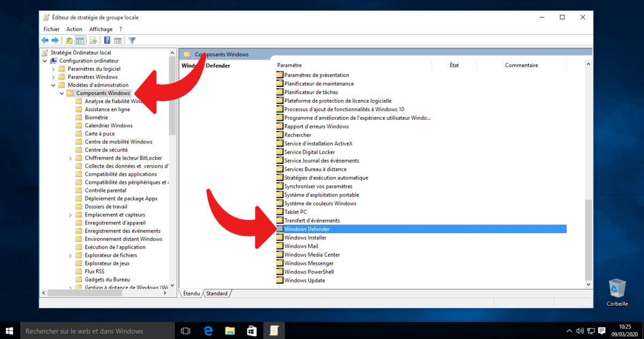Open the Action menu
644x339 pixels.
[x=75, y=29]
